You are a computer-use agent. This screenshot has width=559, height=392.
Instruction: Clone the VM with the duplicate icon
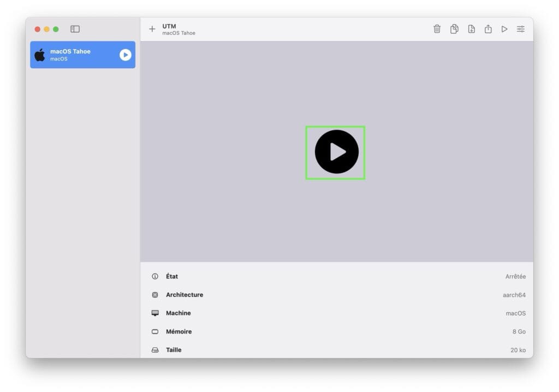(454, 29)
